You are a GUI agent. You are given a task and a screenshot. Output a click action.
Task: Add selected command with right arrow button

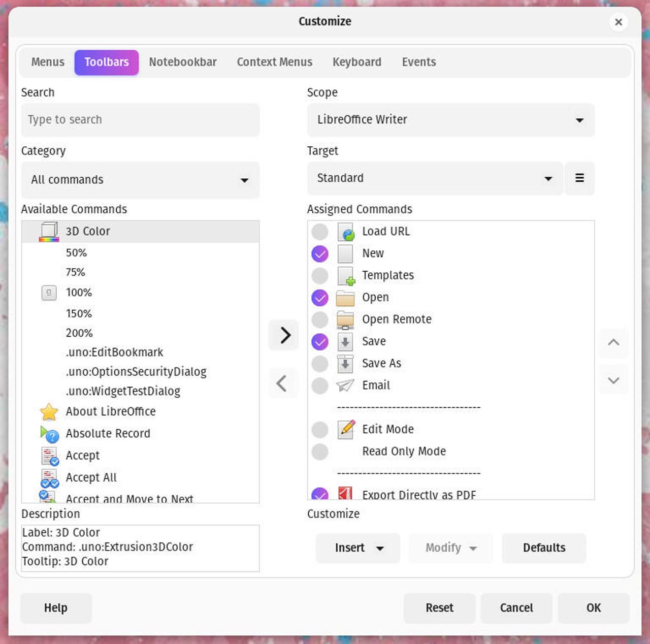coord(283,335)
